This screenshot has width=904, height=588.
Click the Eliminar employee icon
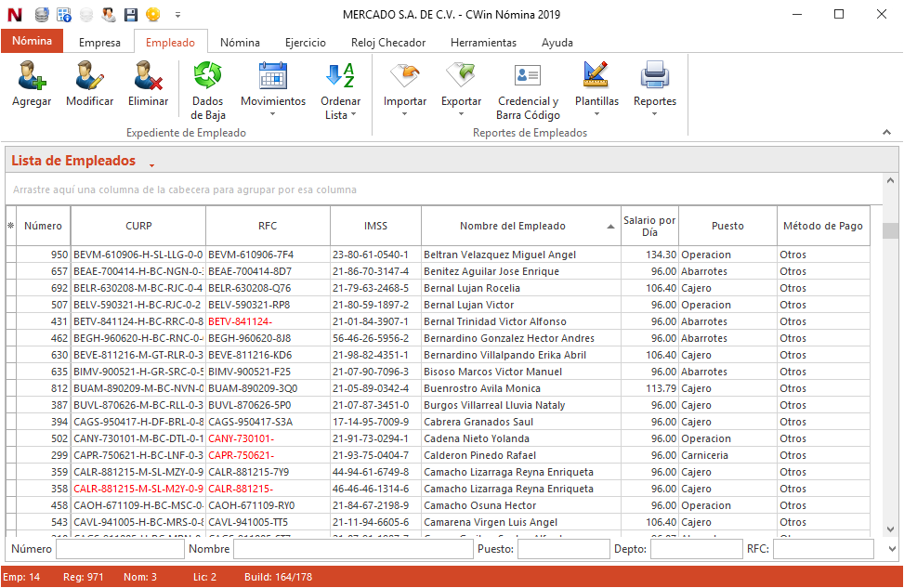pos(148,76)
